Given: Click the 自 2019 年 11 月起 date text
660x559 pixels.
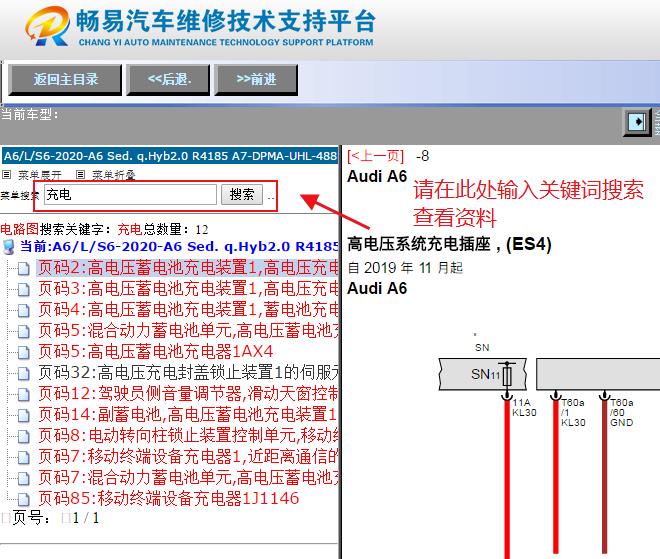Looking at the screenshot, I should pyautogui.click(x=405, y=268).
